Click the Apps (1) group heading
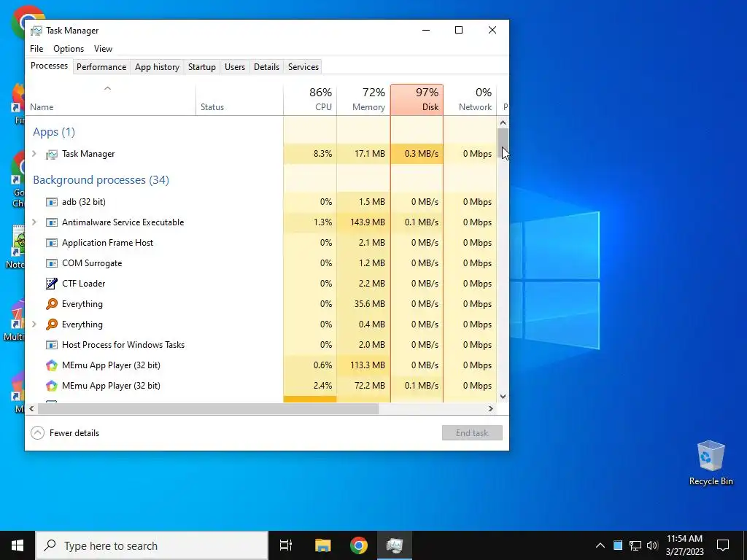The height and width of the screenshot is (560, 747). click(54, 132)
